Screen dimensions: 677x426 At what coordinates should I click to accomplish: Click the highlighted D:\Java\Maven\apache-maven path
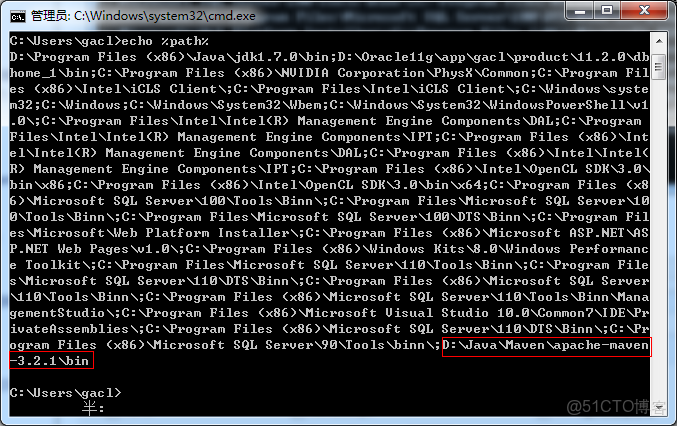click(546, 345)
